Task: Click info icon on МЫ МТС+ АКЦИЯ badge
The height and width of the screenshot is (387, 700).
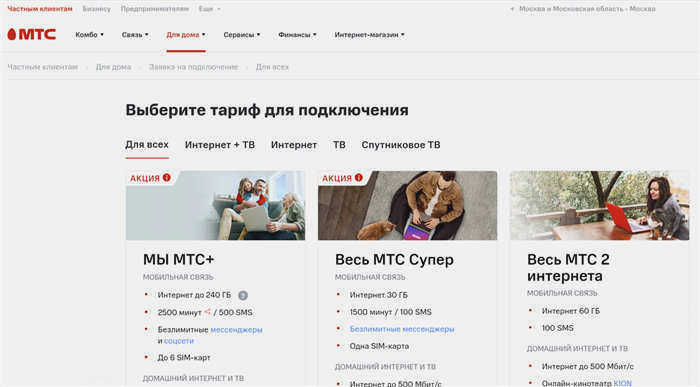Action: point(167,178)
